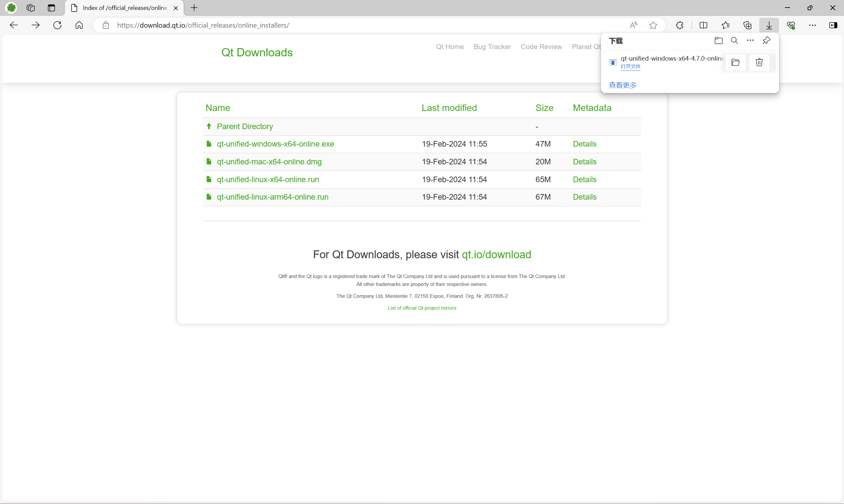Open Qt Home navigation link
Viewport: 844px width, 504px height.
tap(450, 47)
